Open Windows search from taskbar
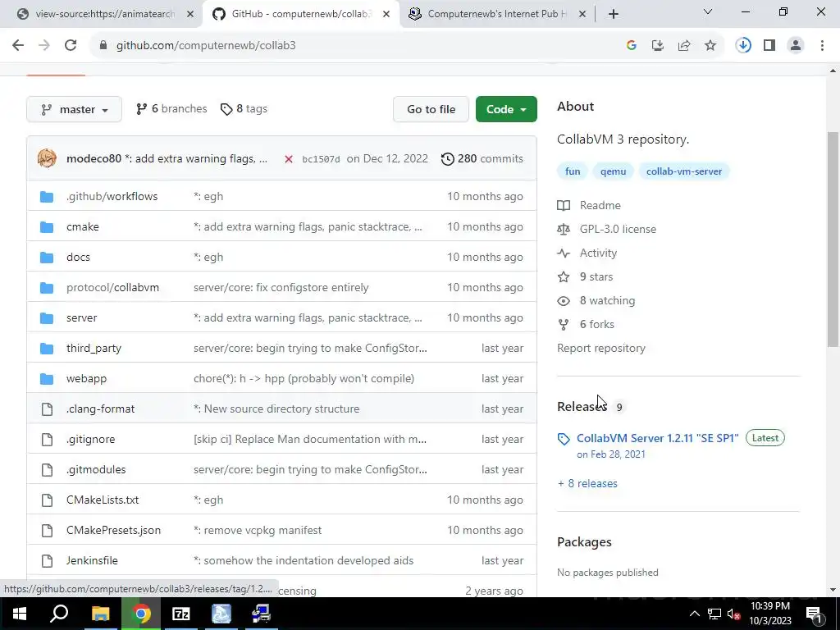 (59, 614)
